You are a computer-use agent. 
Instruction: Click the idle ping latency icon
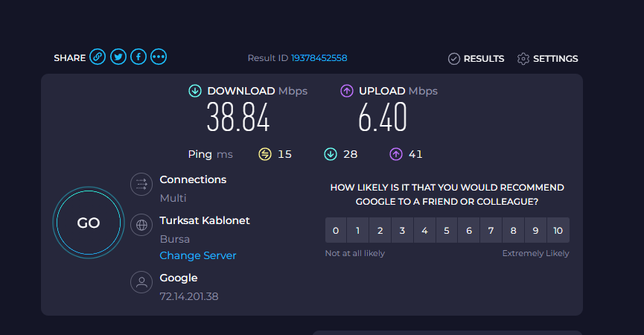[265, 154]
